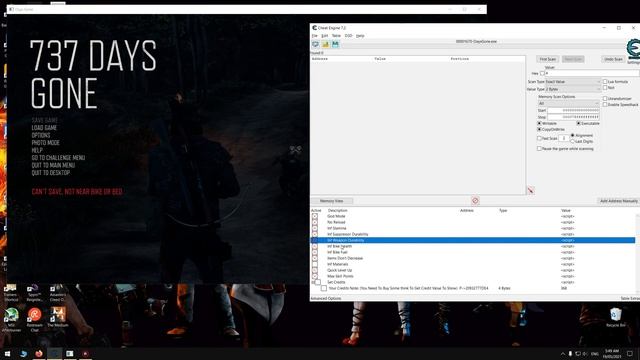
Task: Select QUIT TO DESKTOP in game menu
Action: pos(51,173)
